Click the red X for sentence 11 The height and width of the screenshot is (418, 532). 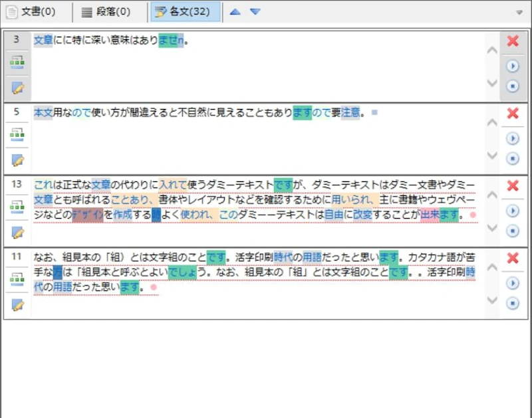click(513, 259)
